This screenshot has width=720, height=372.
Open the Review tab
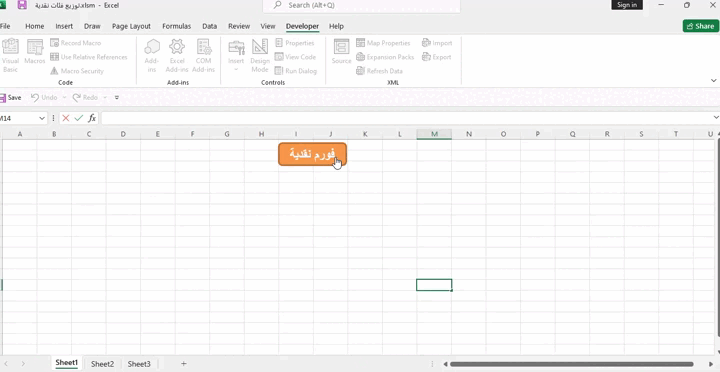[x=239, y=26]
